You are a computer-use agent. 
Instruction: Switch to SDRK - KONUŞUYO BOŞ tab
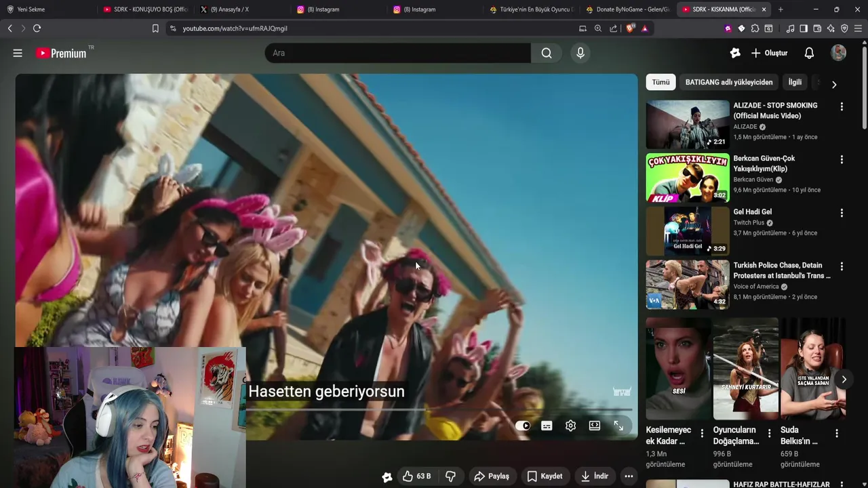pos(144,9)
